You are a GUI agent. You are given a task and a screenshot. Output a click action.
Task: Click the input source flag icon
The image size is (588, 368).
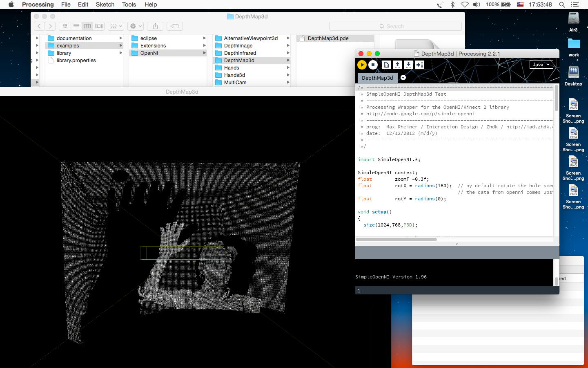[520, 4]
